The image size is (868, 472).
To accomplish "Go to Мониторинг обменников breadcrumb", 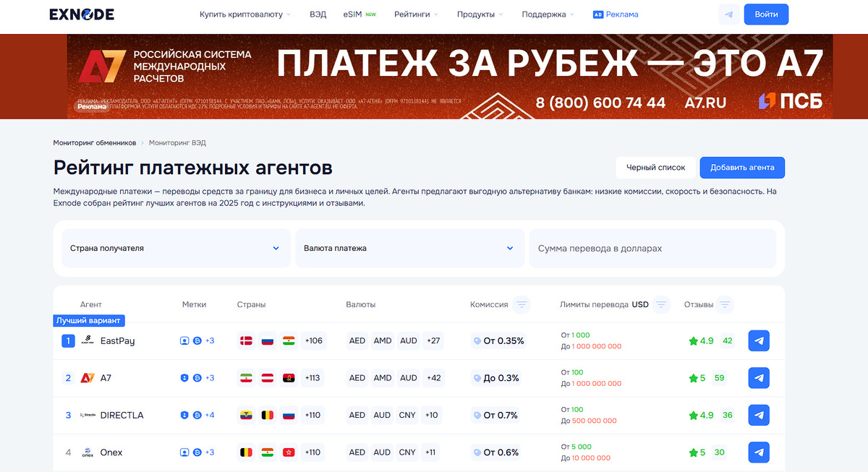I will 95,143.
